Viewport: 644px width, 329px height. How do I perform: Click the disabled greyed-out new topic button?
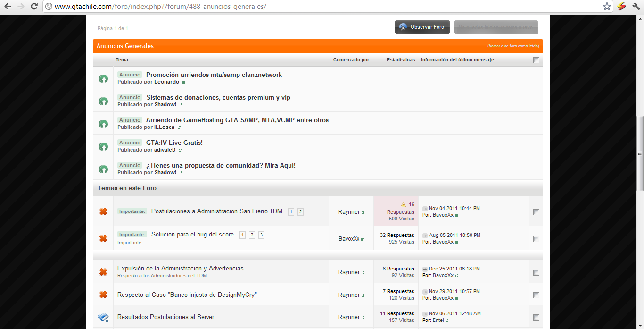(x=496, y=27)
